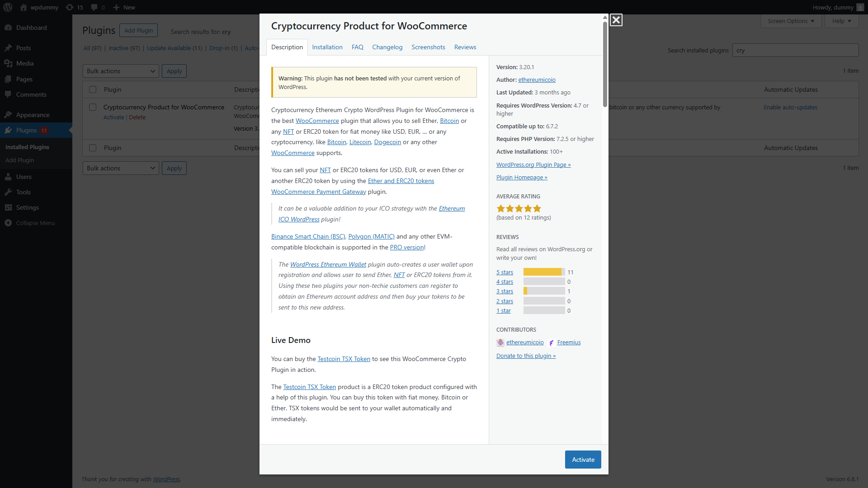Image resolution: width=868 pixels, height=488 pixels.
Task: Click the 3 stars rating bar
Action: coord(544,291)
